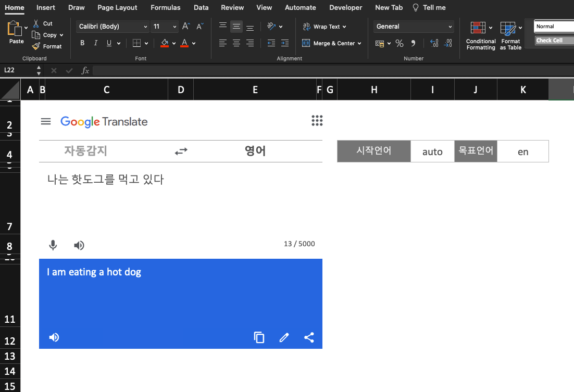Toggle middle vertical alignment

click(x=236, y=27)
